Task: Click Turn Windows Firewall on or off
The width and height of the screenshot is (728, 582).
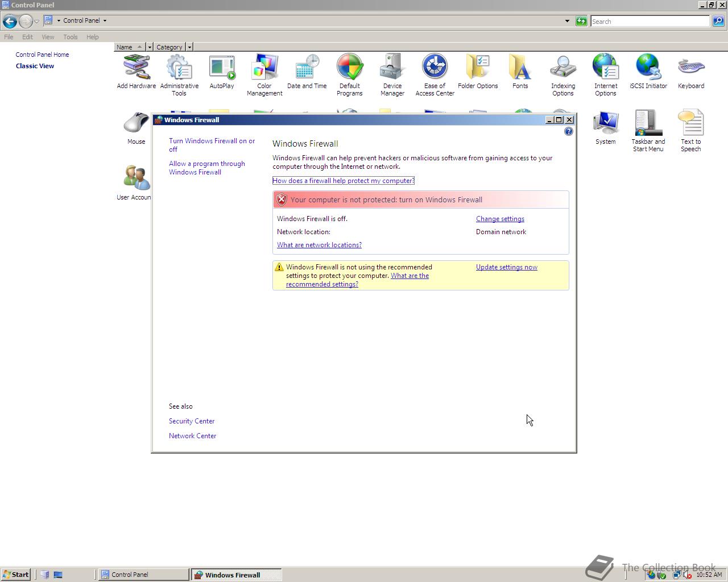Action: (x=212, y=145)
